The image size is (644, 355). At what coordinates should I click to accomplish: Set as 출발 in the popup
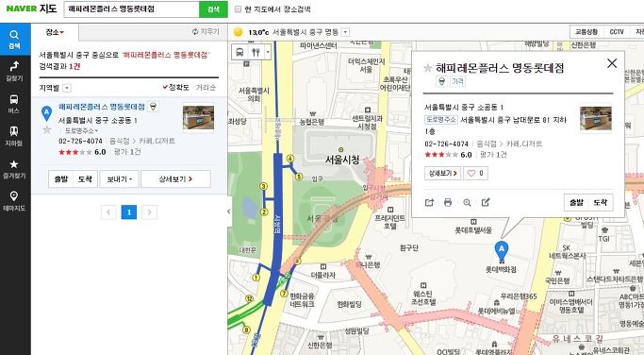pyautogui.click(x=576, y=202)
